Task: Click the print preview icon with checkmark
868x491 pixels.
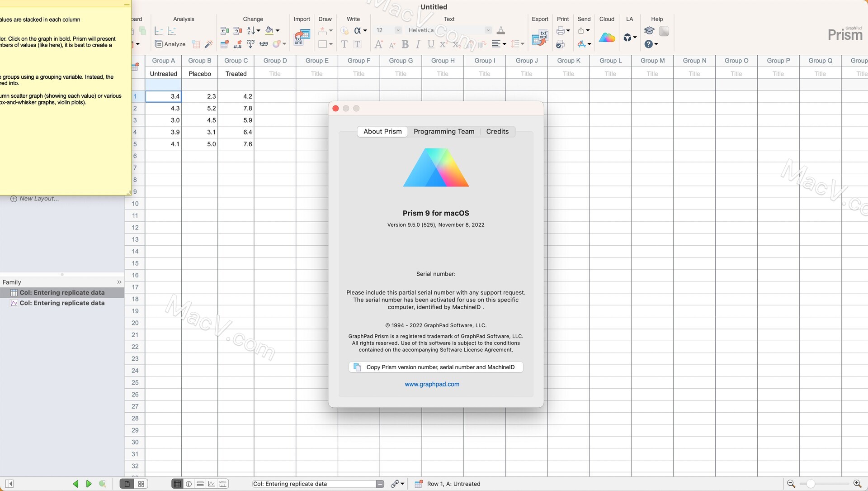Action: click(560, 44)
